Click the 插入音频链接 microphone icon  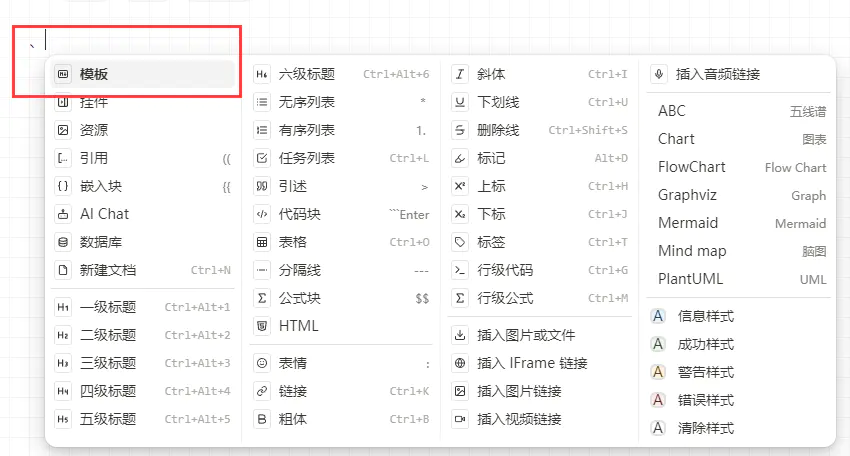pyautogui.click(x=659, y=74)
